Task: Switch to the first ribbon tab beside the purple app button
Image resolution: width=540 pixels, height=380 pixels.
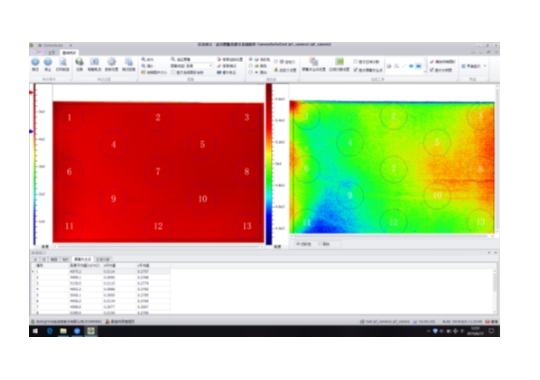Action: click(x=52, y=53)
